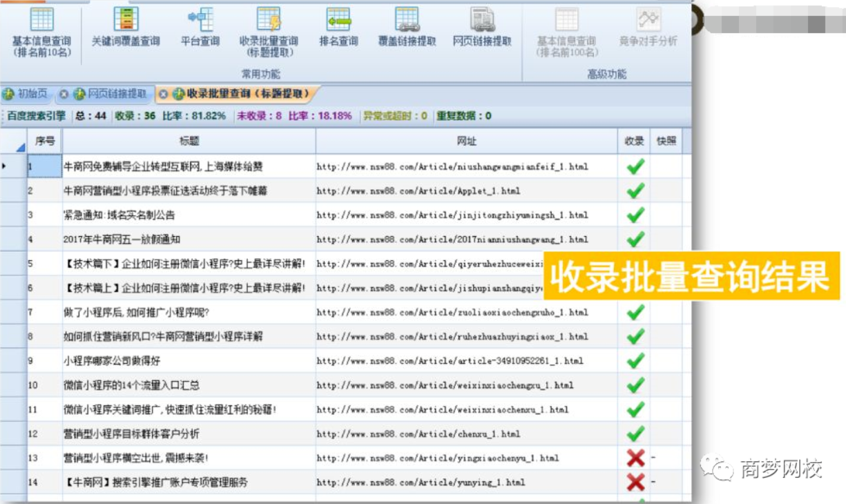This screenshot has width=846, height=504.
Task: Click the select-all corner cell of grid
Action: pyautogui.click(x=14, y=141)
